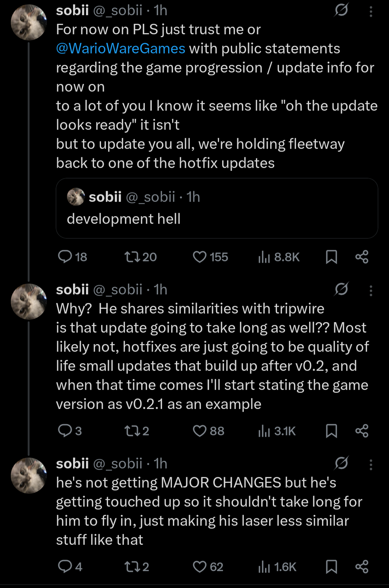View analytics for the 8.8K views tweet
Image resolution: width=389 pixels, height=588 pixels.
264,257
